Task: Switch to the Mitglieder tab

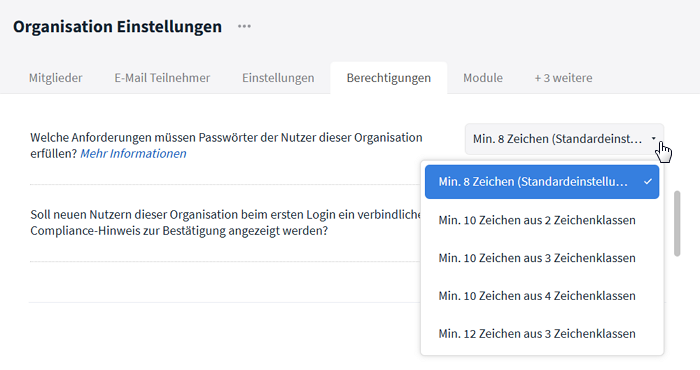Action: 55,78
